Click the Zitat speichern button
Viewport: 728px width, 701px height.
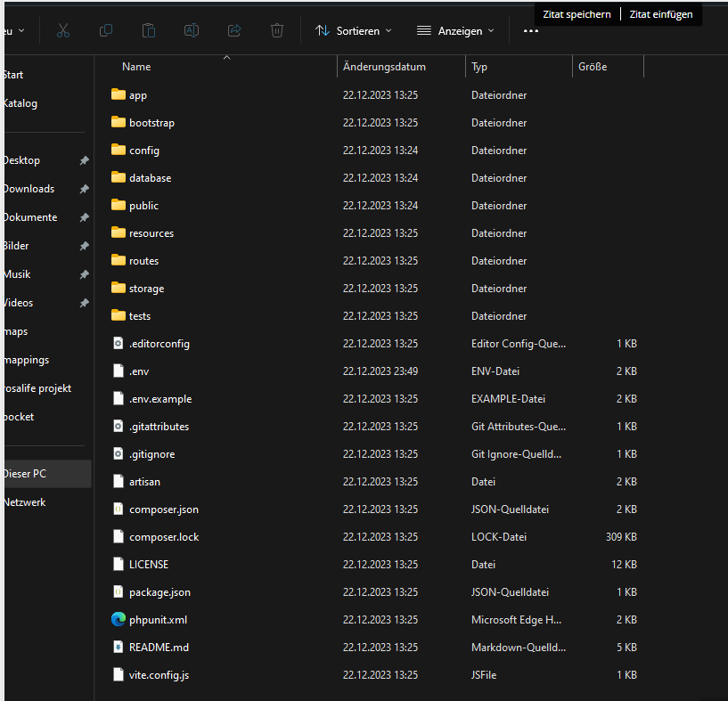pos(577,14)
